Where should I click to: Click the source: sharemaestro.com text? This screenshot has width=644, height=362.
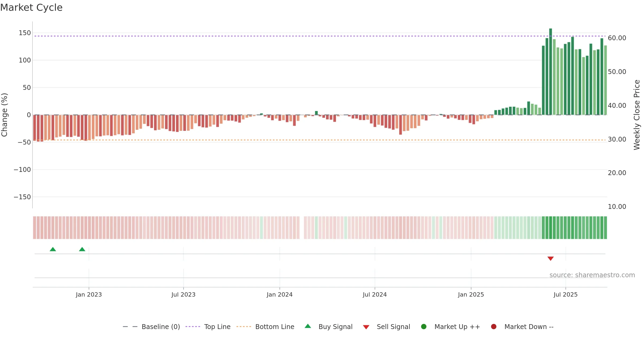tap(592, 275)
